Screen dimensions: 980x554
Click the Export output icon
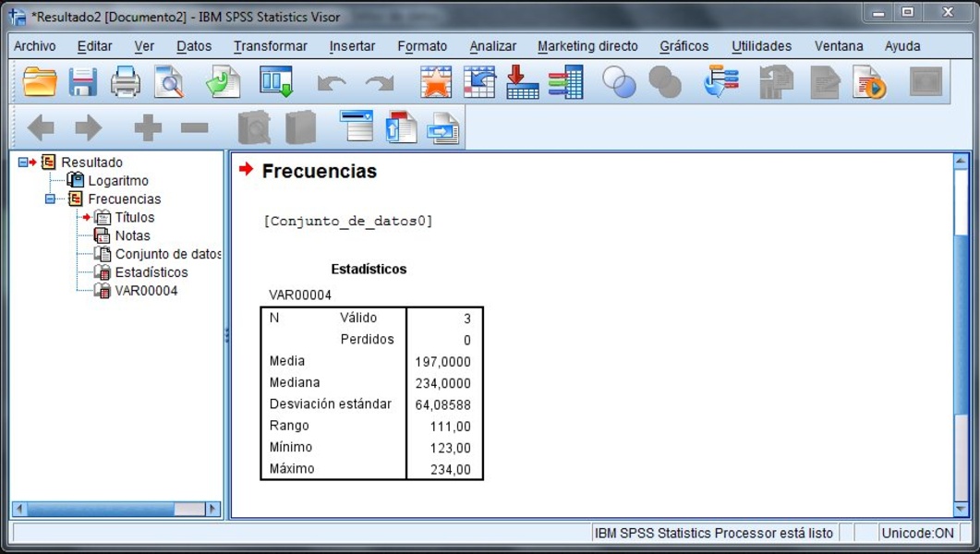[223, 83]
